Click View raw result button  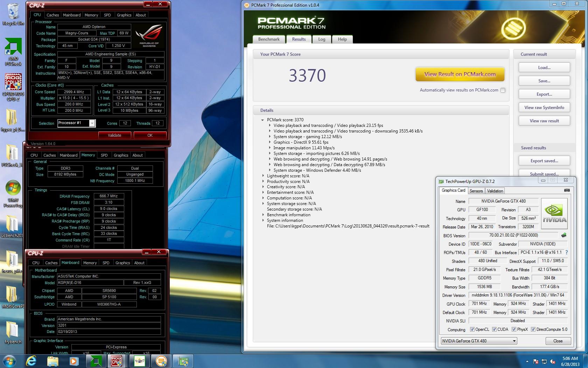click(544, 121)
